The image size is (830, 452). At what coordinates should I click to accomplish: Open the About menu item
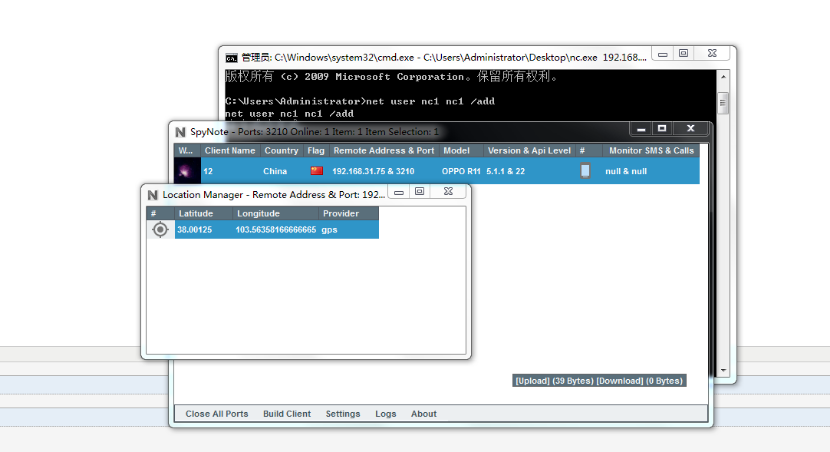coord(423,414)
